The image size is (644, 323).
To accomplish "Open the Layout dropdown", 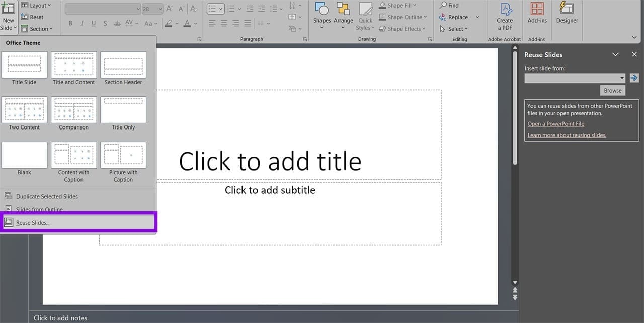I will pos(37,5).
